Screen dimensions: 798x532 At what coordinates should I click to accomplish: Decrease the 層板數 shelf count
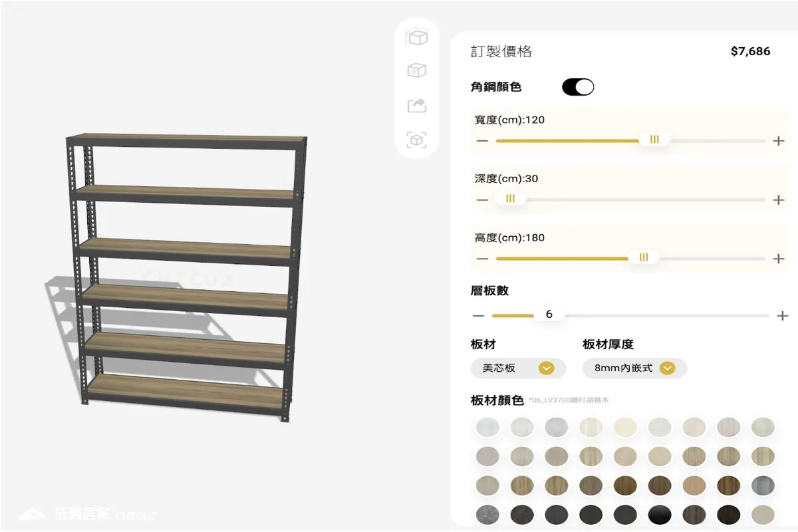tap(478, 315)
